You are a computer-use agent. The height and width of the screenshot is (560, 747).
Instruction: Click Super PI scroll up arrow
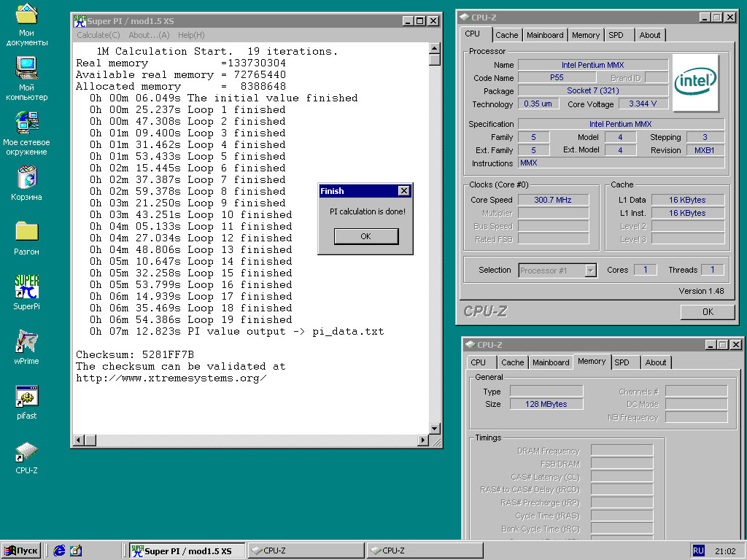point(435,48)
